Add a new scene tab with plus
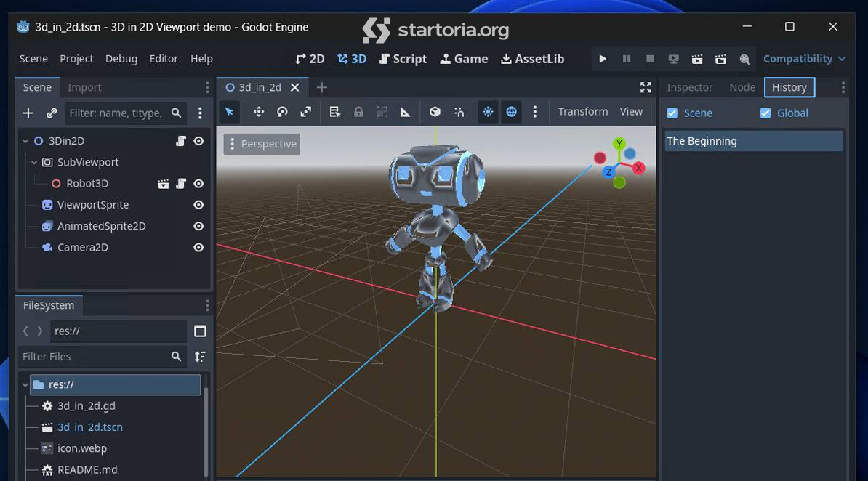 (x=321, y=87)
